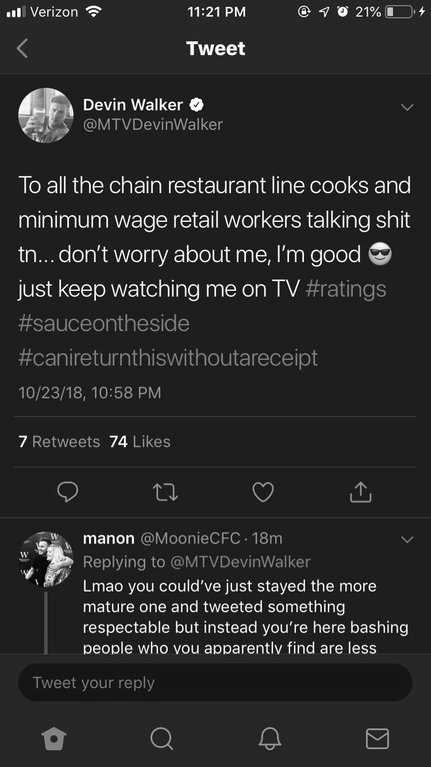Open the Messages envelope icon
This screenshot has width=431, height=767.
click(x=377, y=738)
